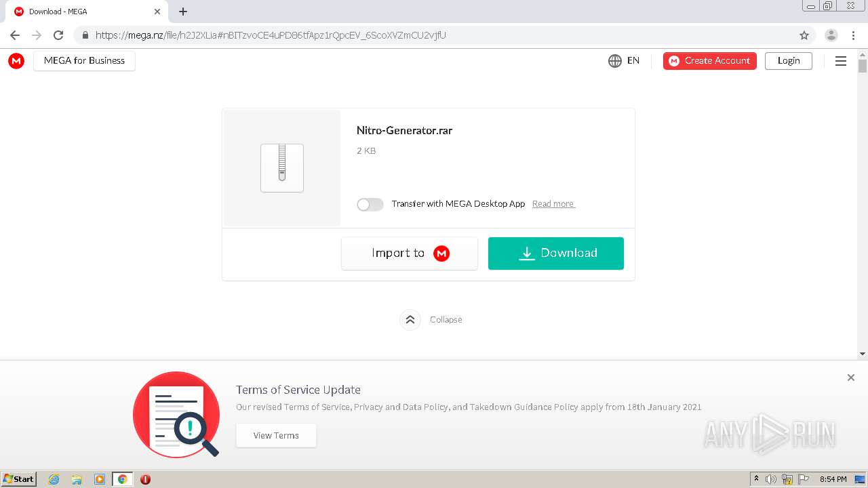Open media player from taskbar

tap(100, 479)
